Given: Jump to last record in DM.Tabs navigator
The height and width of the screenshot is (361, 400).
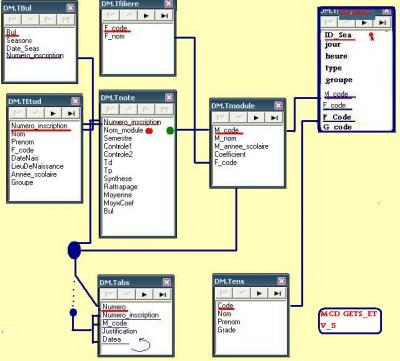Looking at the screenshot, I should tap(162, 294).
